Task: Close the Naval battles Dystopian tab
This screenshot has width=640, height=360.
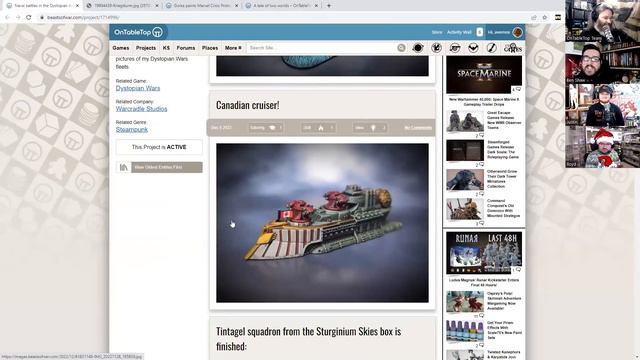Action: click(77, 6)
